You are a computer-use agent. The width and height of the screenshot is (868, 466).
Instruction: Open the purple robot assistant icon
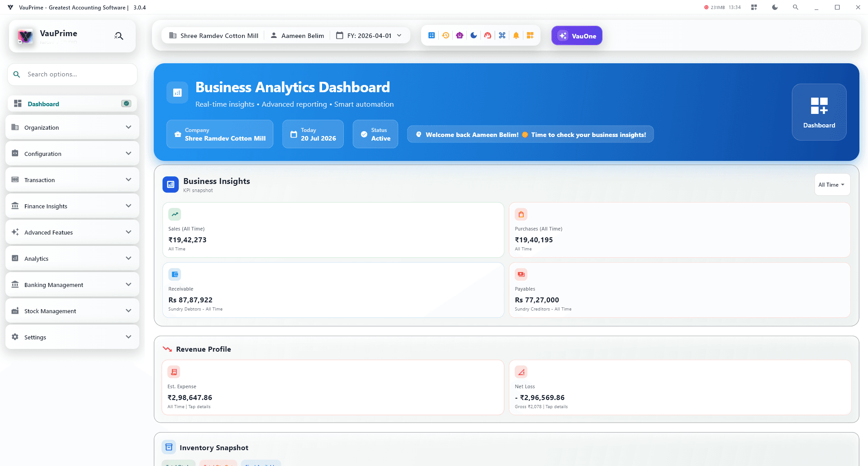[460, 36]
